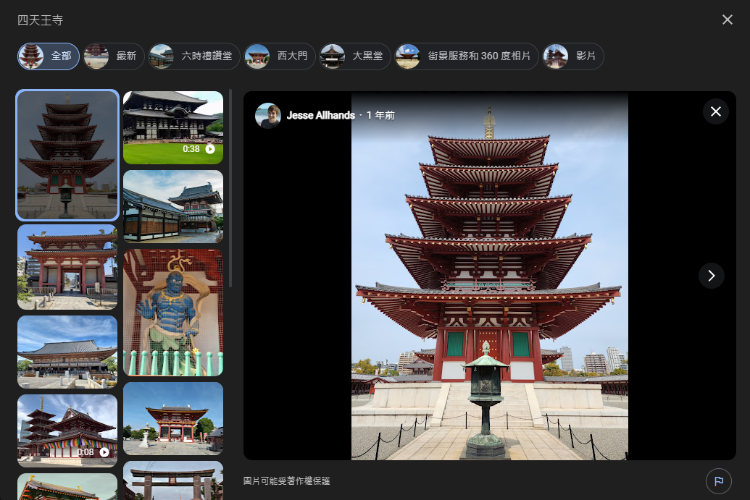Open the red gate under blue sky thumbnail
750x500 pixels.
(173, 419)
